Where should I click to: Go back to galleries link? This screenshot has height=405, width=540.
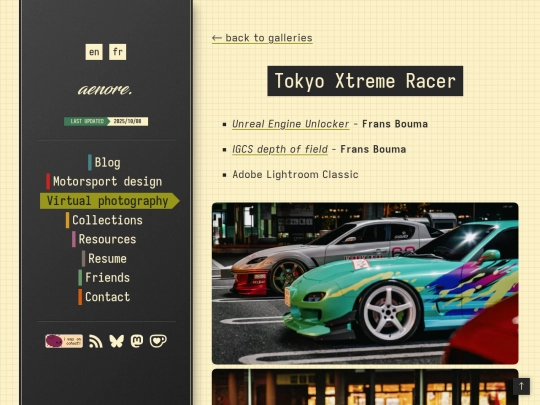pos(262,38)
